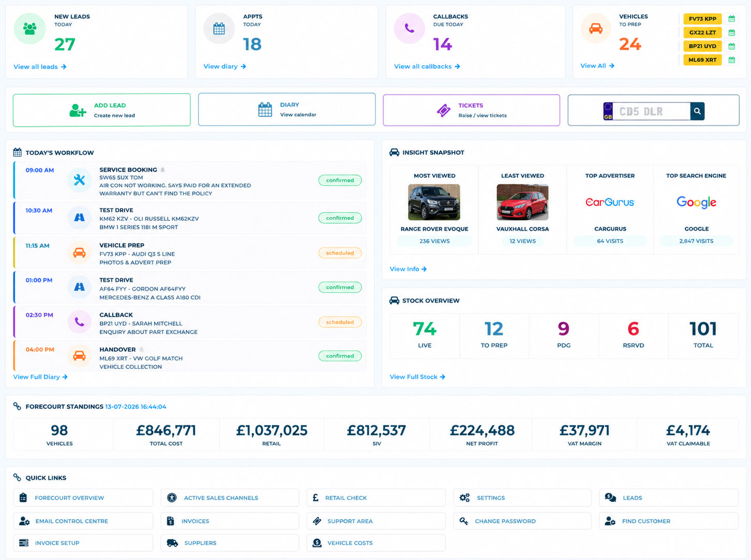
Task: Click the Appts Today calendar icon
Action: click(219, 28)
